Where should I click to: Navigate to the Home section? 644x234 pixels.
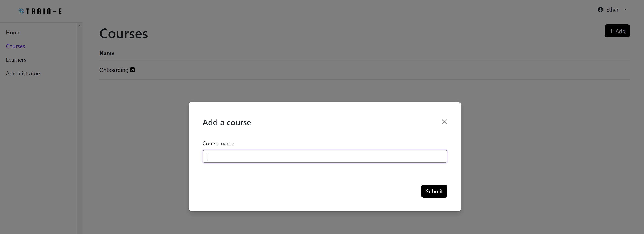pos(13,32)
